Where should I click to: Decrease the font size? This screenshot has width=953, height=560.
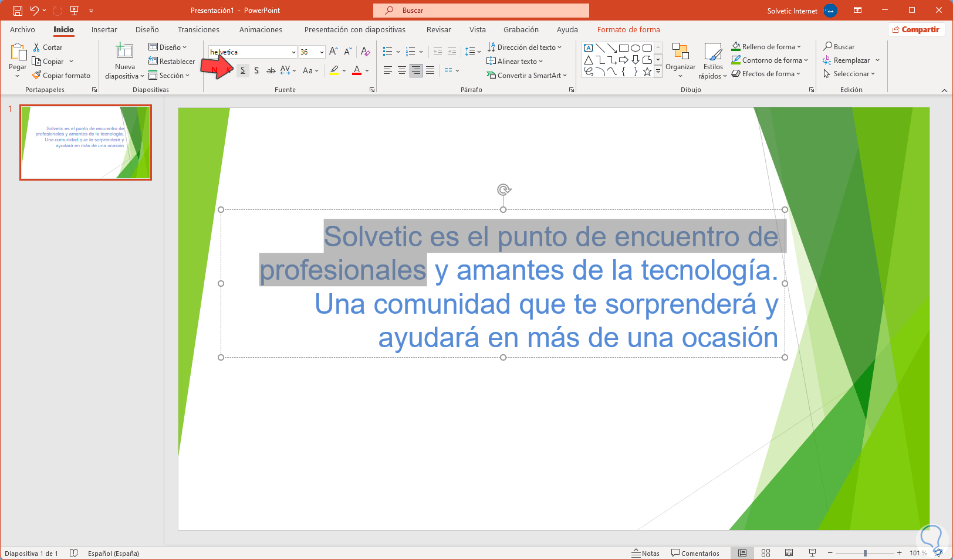coord(347,52)
